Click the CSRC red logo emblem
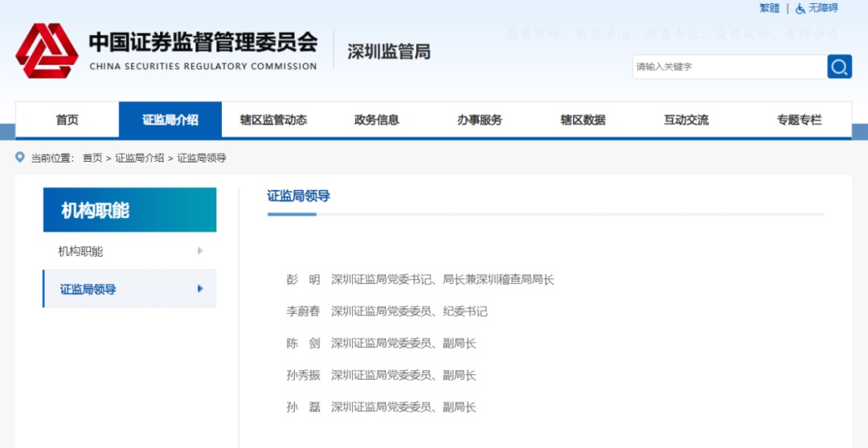This screenshot has height=448, width=868. point(47,51)
